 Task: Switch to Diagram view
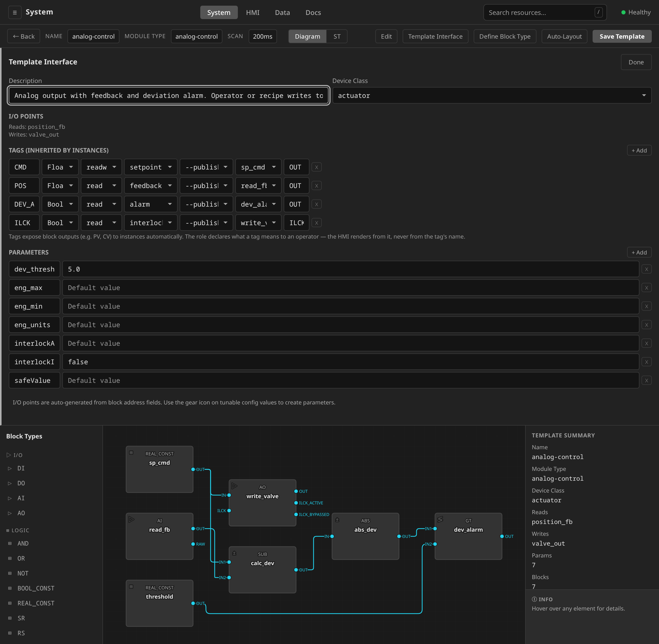click(x=307, y=37)
